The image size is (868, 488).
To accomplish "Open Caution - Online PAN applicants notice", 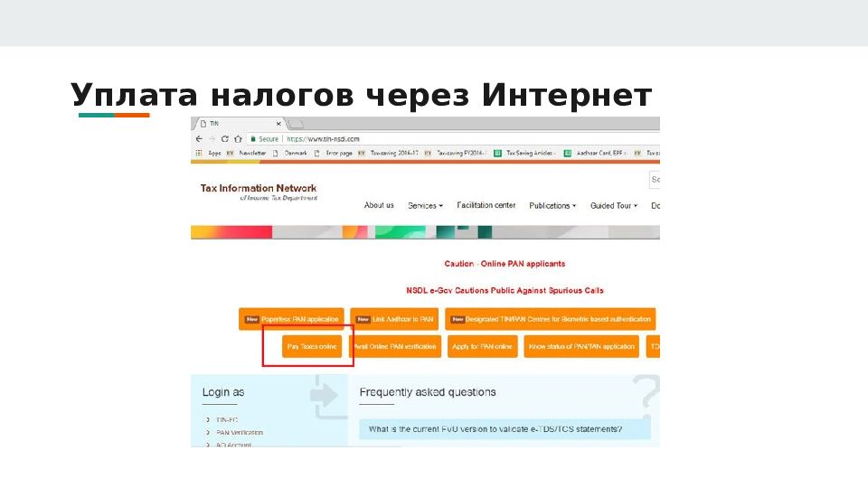I will [x=505, y=264].
